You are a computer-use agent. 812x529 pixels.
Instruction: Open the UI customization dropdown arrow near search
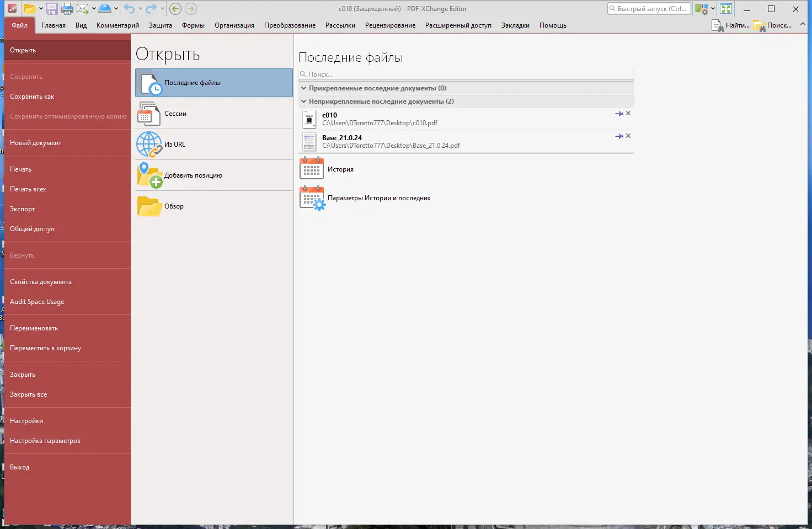pyautogui.click(x=713, y=8)
